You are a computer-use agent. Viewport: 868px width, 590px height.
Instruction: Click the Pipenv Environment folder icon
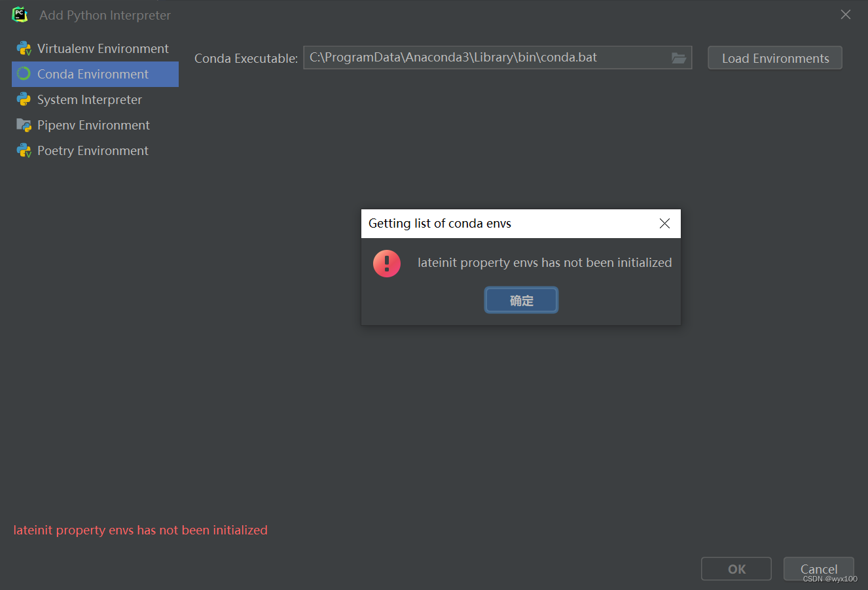coord(22,125)
